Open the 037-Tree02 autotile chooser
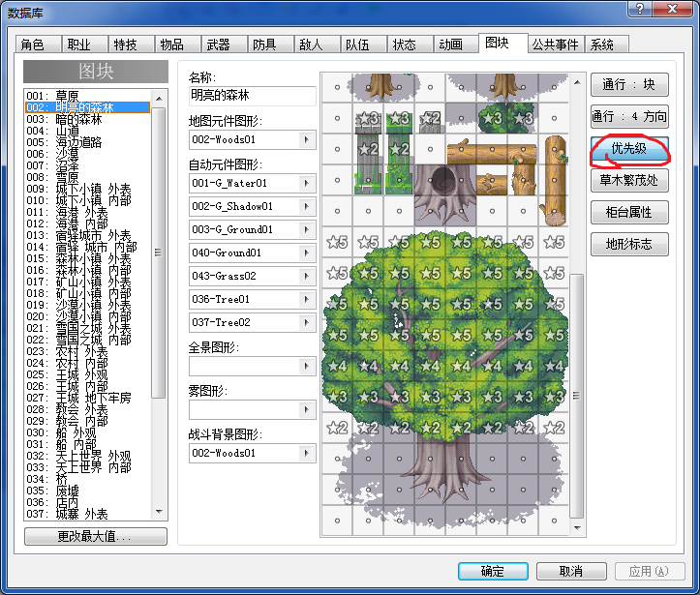The image size is (700, 595). tap(306, 322)
